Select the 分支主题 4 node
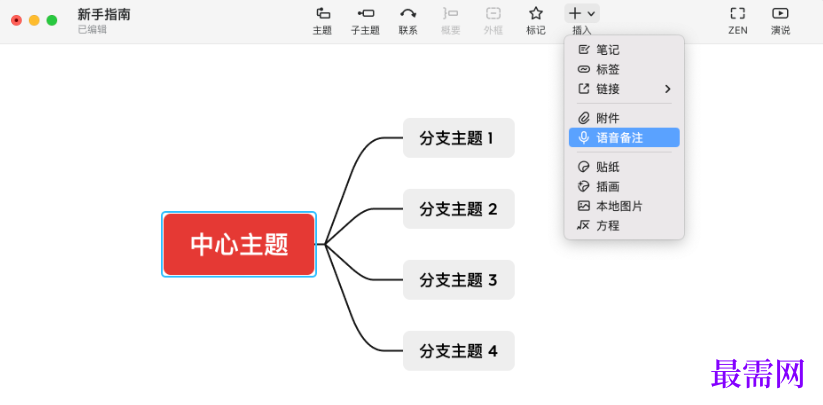The height and width of the screenshot is (405, 823). pyautogui.click(x=459, y=350)
